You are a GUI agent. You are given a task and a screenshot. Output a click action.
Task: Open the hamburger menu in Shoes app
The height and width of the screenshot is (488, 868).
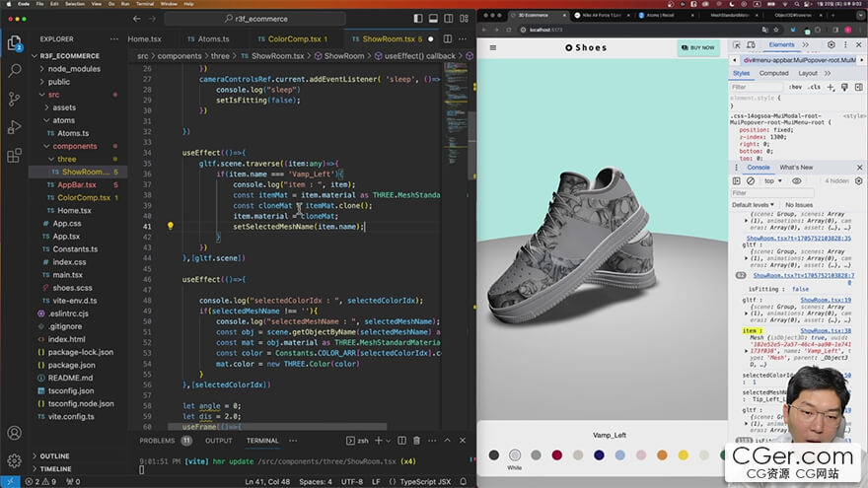click(x=492, y=47)
